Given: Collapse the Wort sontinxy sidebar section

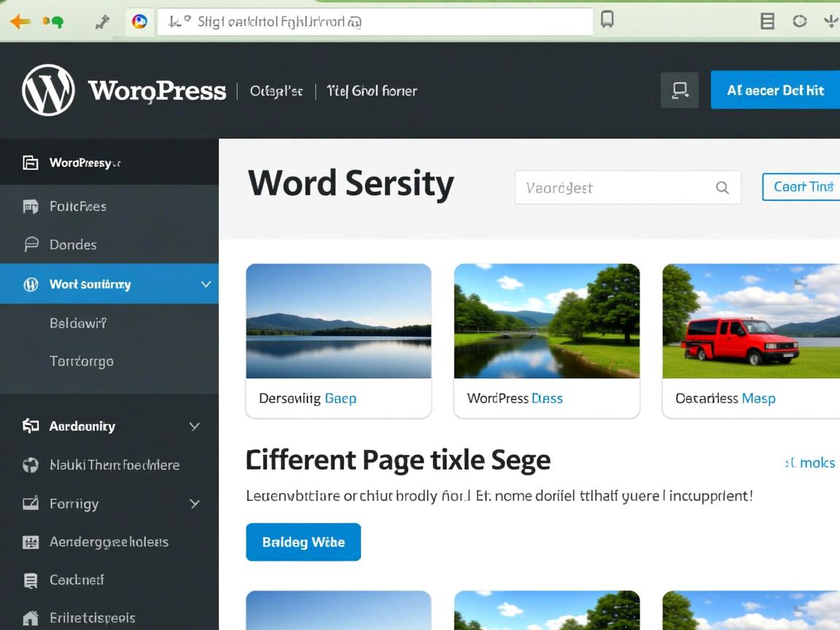Looking at the screenshot, I should click(x=206, y=284).
